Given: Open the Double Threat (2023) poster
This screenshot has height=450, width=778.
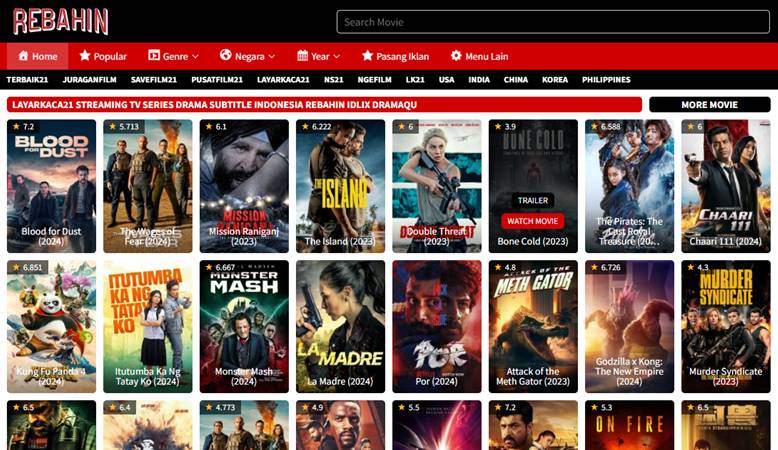Looking at the screenshot, I should tap(437, 186).
